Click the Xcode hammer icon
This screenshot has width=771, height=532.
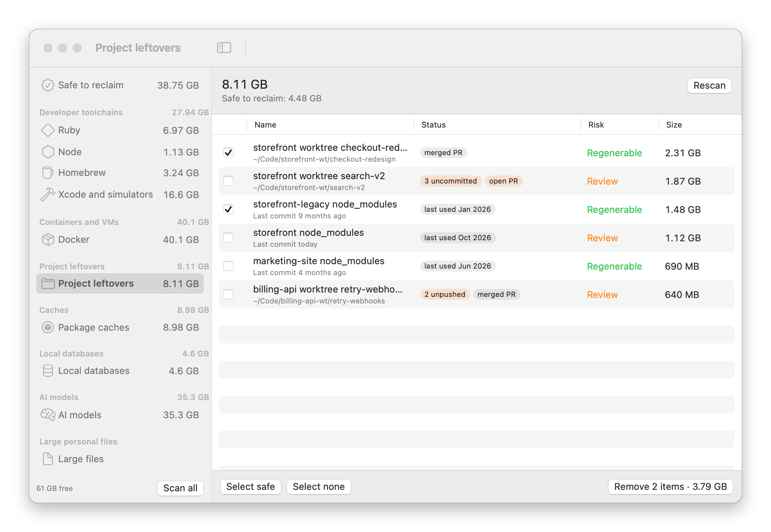48,194
